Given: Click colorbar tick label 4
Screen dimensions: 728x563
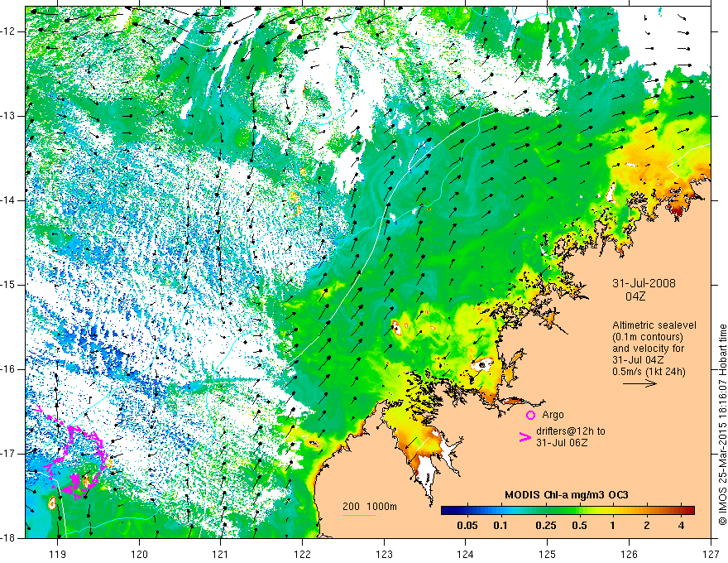Looking at the screenshot, I should pyautogui.click(x=681, y=526).
